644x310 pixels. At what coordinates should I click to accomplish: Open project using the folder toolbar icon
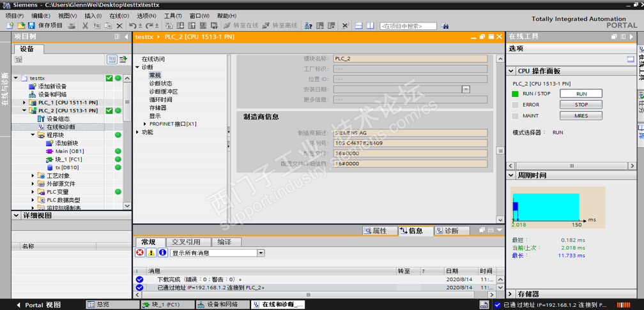20,26
